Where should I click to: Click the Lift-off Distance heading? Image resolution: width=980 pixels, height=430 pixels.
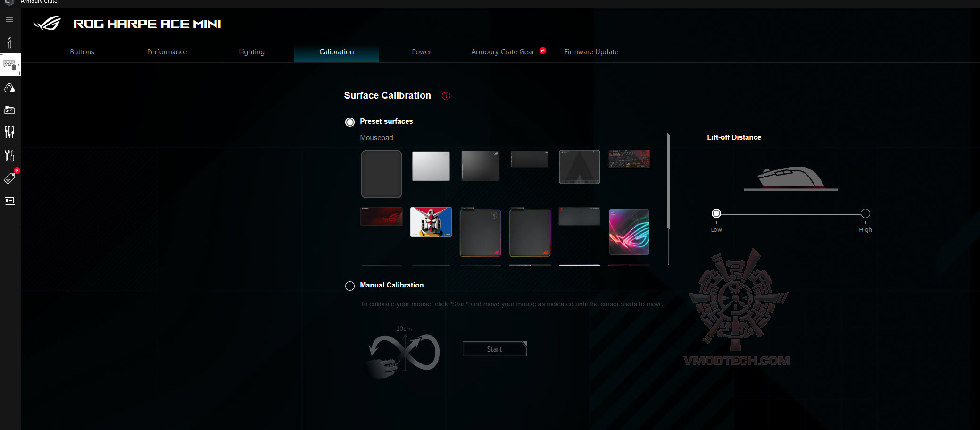(x=734, y=137)
